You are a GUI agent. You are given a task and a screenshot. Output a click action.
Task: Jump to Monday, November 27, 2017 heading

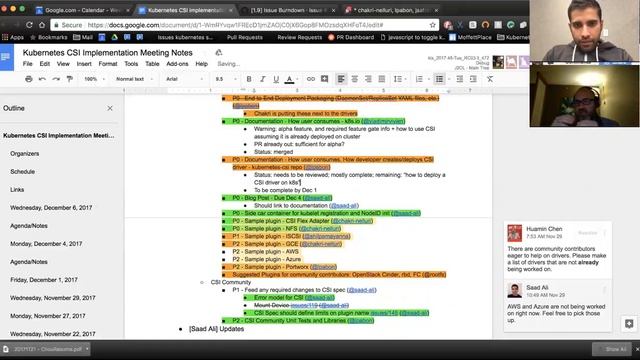pyautogui.click(x=48, y=316)
